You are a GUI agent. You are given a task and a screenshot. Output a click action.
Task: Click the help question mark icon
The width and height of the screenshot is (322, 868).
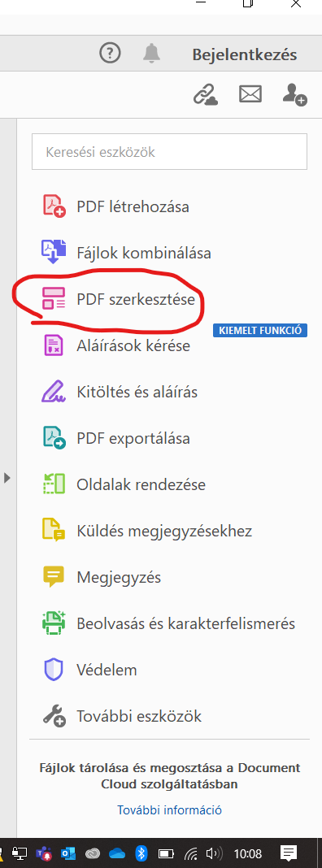[110, 53]
